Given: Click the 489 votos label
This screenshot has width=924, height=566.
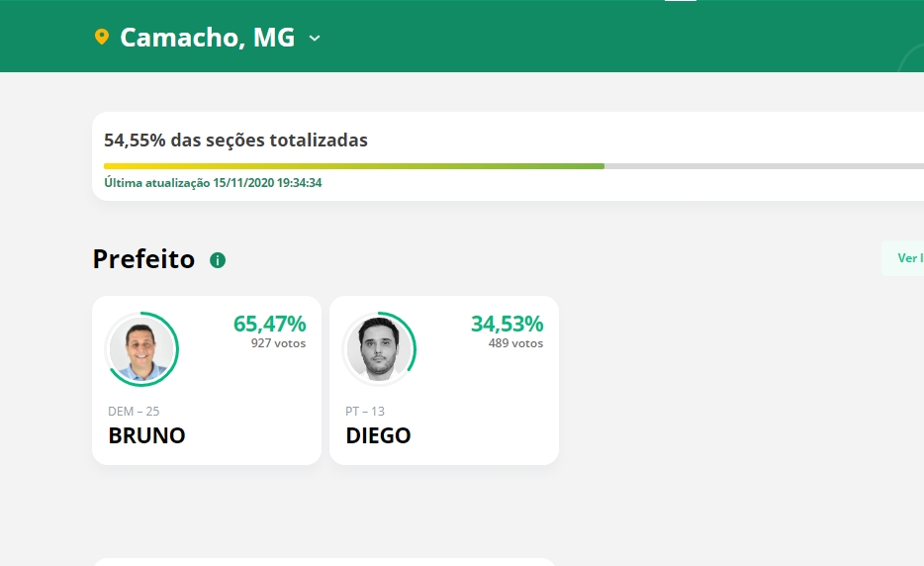Looking at the screenshot, I should coord(515,343).
